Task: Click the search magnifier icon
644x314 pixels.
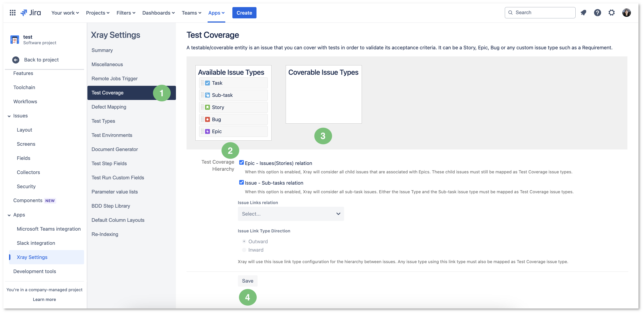Action: pos(511,12)
